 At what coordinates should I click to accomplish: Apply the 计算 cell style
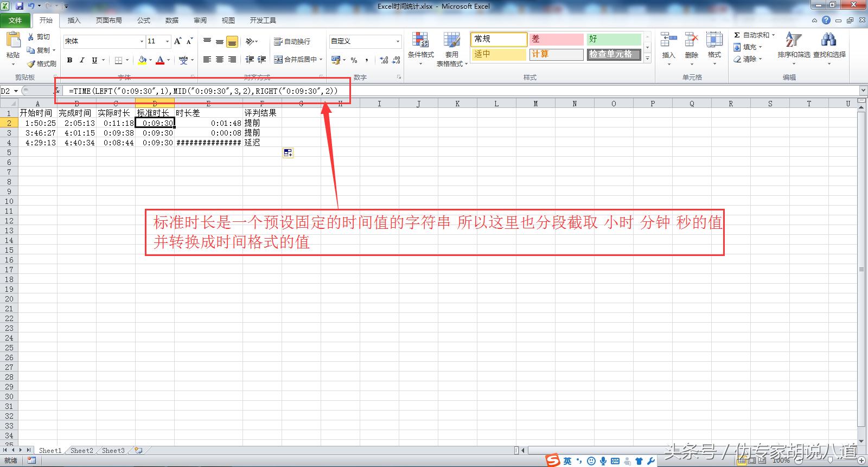(556, 54)
